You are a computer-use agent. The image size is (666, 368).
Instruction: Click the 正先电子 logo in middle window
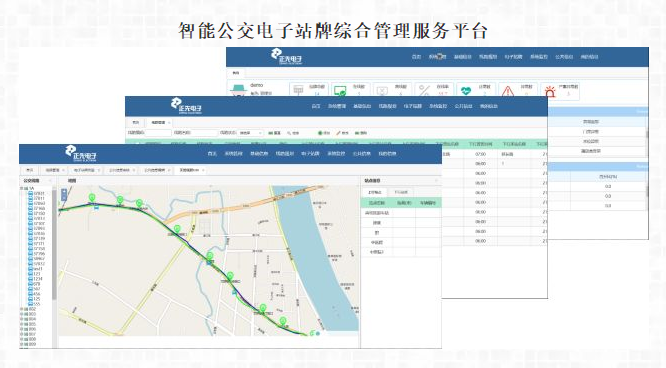point(186,106)
